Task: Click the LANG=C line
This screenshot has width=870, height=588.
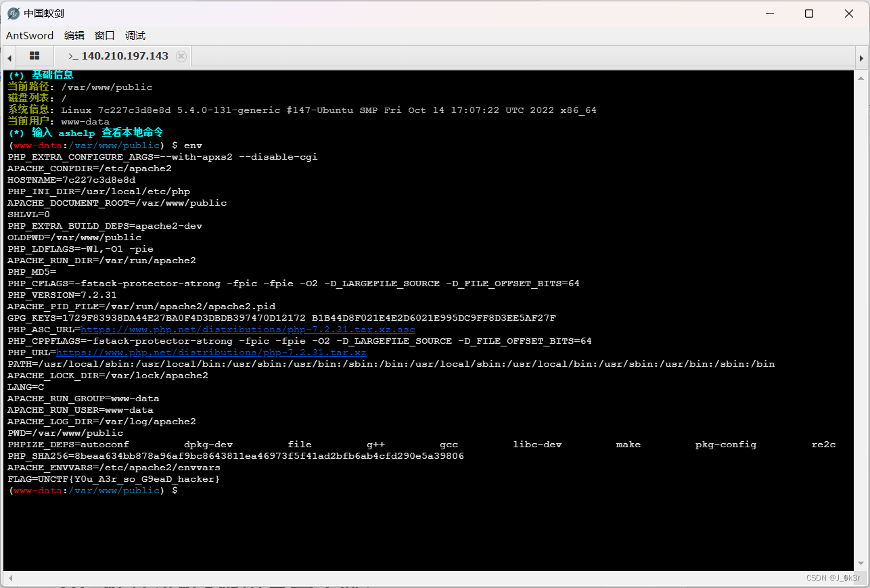Action: tap(26, 387)
